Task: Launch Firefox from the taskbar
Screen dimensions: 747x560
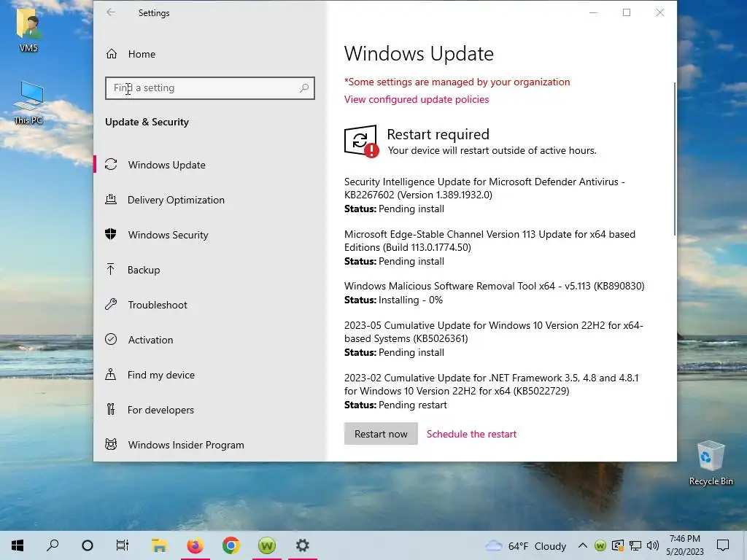Action: (x=195, y=545)
